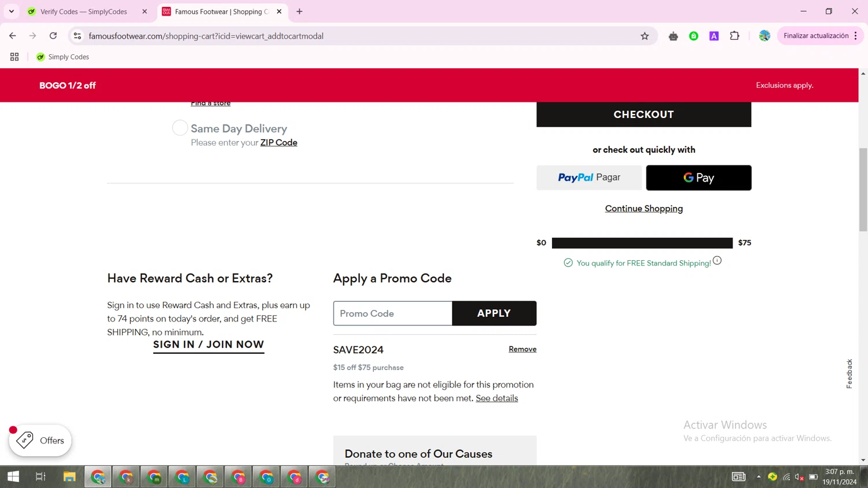Proceed with the CHECKOUT button
The width and height of the screenshot is (868, 488).
(643, 114)
